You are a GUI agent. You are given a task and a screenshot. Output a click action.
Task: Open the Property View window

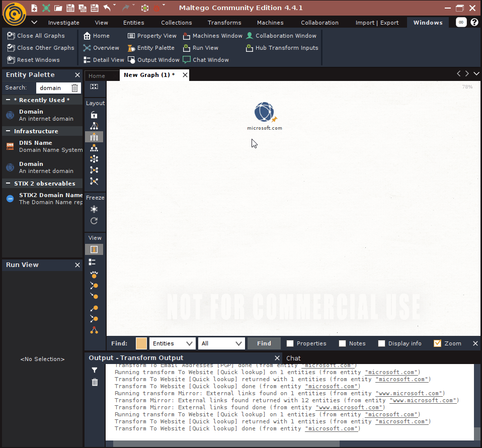coord(152,36)
